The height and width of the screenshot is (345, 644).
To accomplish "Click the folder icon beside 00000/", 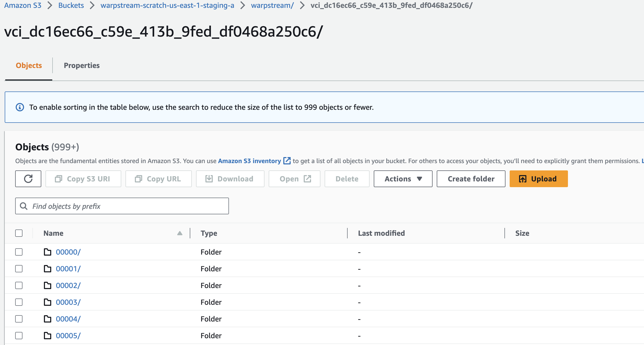I will click(47, 252).
